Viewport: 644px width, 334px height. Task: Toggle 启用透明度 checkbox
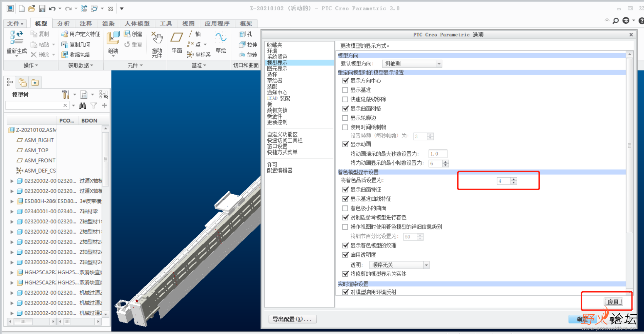(x=345, y=255)
